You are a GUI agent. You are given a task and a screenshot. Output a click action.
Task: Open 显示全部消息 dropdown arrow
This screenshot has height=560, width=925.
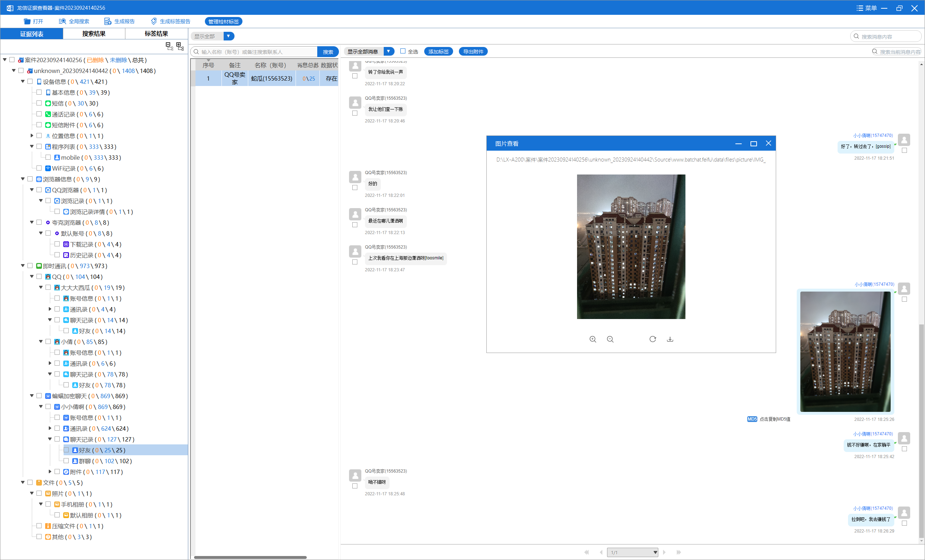388,51
